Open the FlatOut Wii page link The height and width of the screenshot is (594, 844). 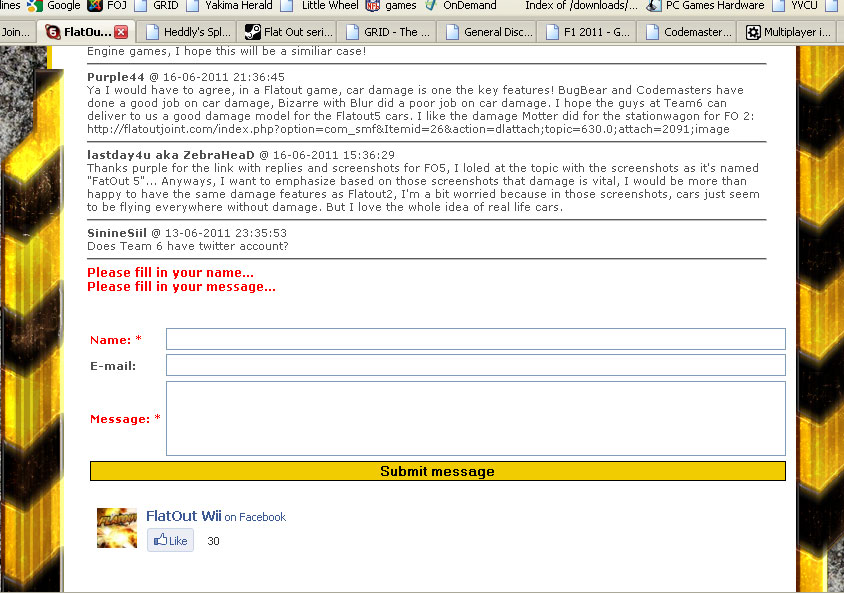[184, 516]
